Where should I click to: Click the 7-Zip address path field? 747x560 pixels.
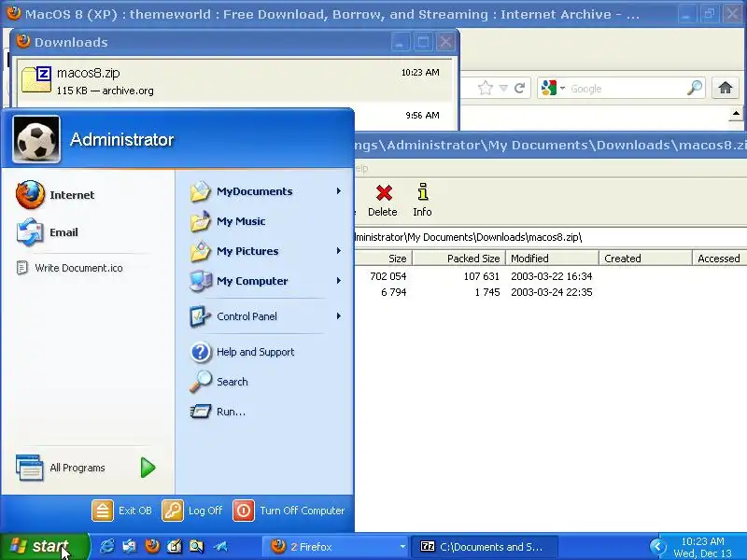(550, 237)
